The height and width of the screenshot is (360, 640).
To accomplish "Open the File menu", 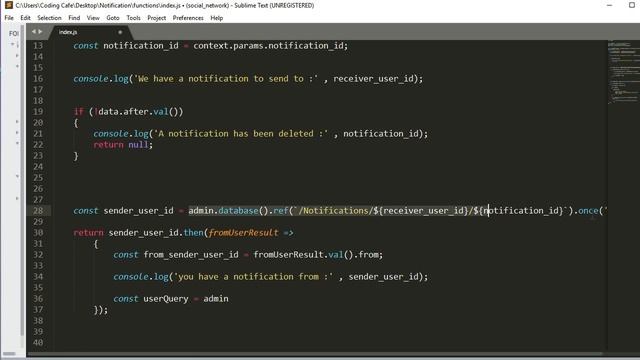I will pyautogui.click(x=9, y=18).
